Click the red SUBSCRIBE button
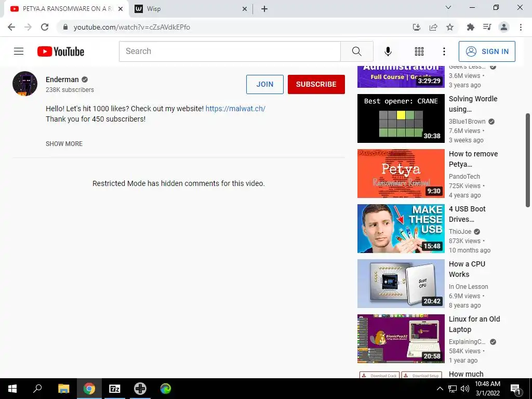This screenshot has width=532, height=399. 316,84
